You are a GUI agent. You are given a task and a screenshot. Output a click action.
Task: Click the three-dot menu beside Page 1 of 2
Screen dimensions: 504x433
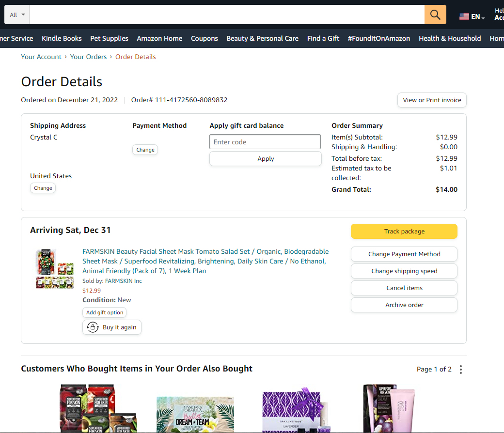point(460,370)
